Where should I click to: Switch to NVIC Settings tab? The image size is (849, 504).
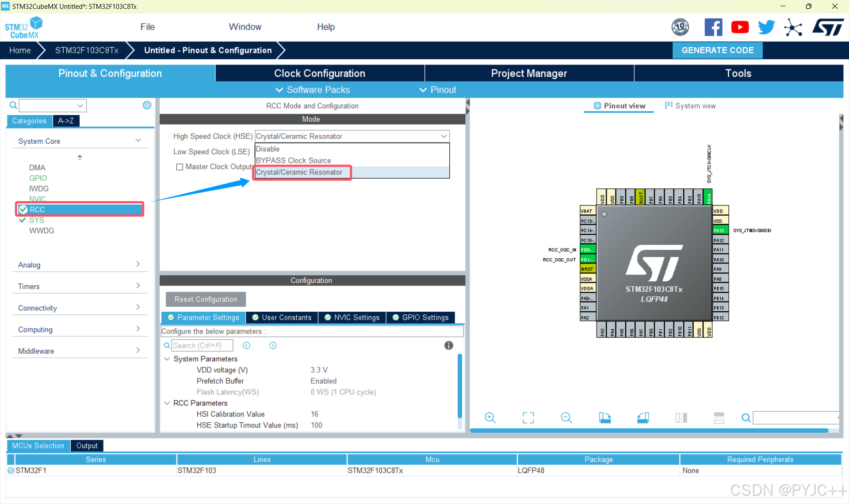[352, 317]
